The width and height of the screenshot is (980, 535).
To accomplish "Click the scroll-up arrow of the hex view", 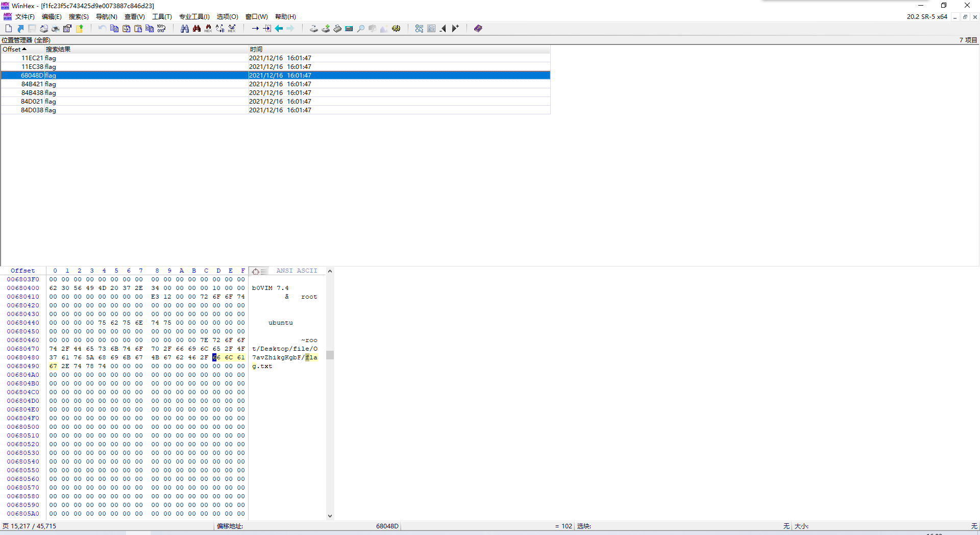I will [x=330, y=271].
